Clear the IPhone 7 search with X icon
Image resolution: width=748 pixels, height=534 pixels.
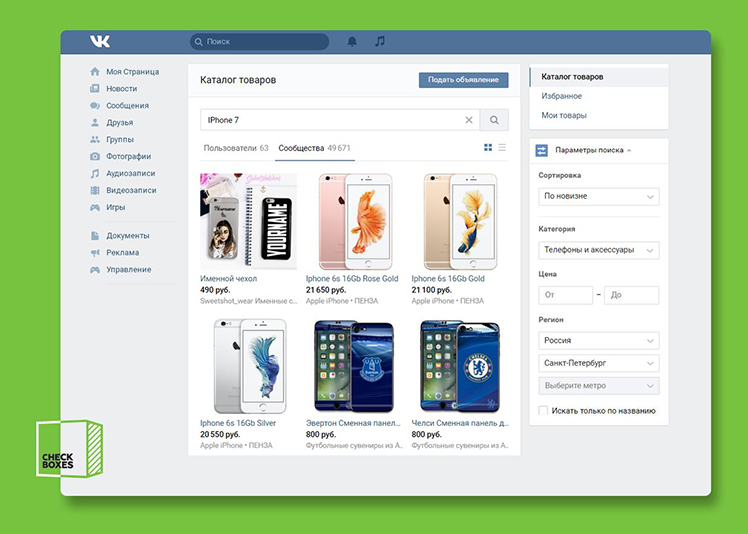tap(469, 120)
